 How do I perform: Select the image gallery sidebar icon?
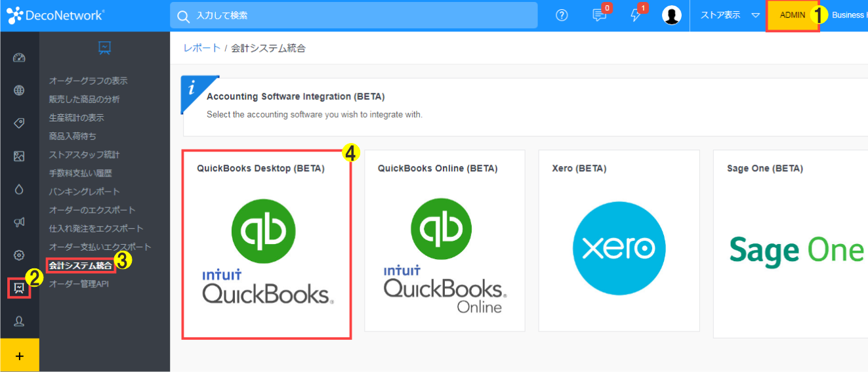(19, 156)
